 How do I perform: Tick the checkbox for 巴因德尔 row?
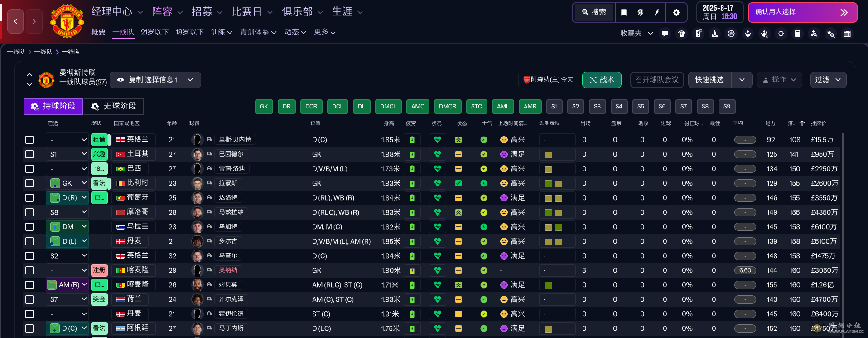(29, 154)
